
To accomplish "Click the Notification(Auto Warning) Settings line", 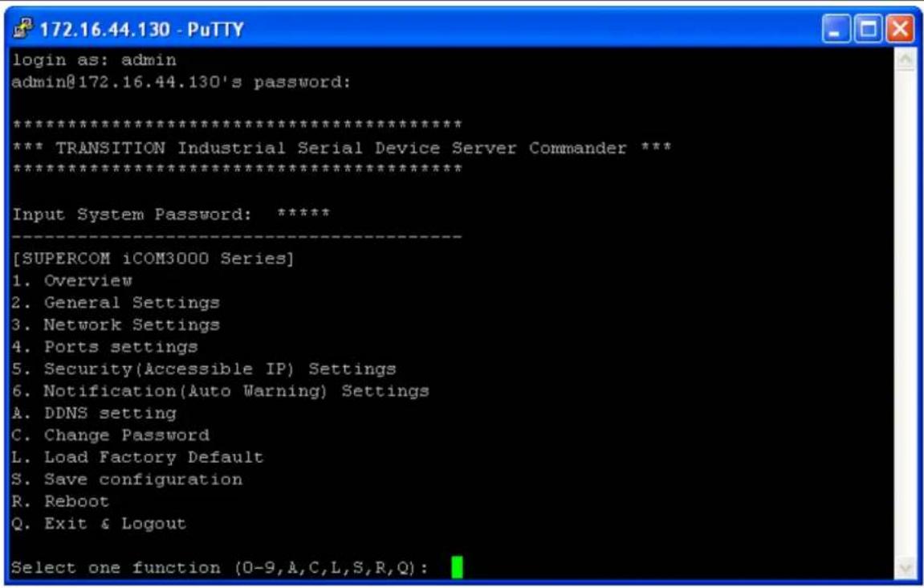I will pos(221,391).
